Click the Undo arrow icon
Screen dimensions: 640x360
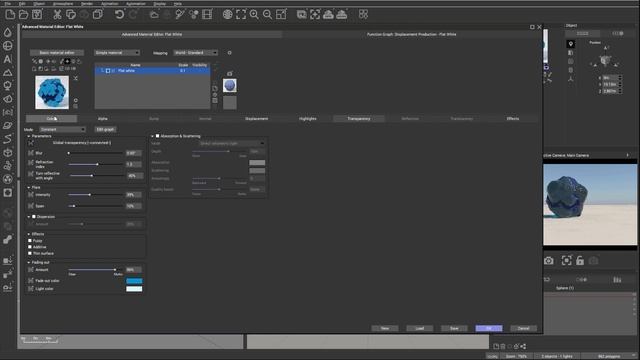coord(119,15)
